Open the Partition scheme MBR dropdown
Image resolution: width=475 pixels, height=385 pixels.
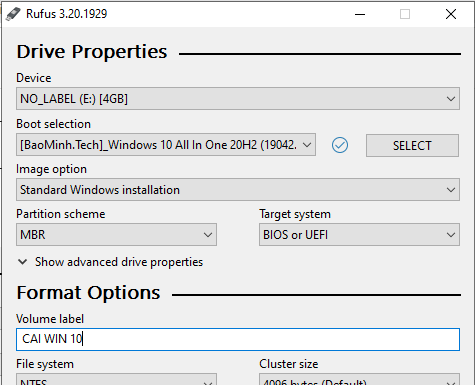click(116, 235)
